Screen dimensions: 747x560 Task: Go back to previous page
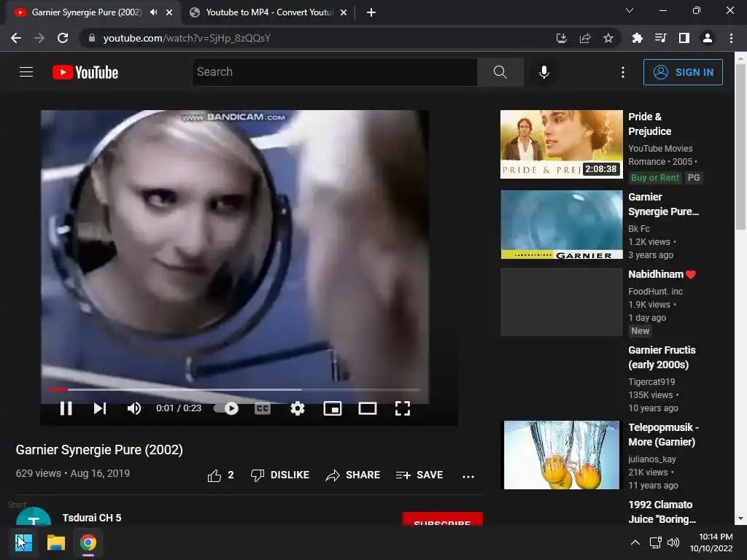[16, 38]
